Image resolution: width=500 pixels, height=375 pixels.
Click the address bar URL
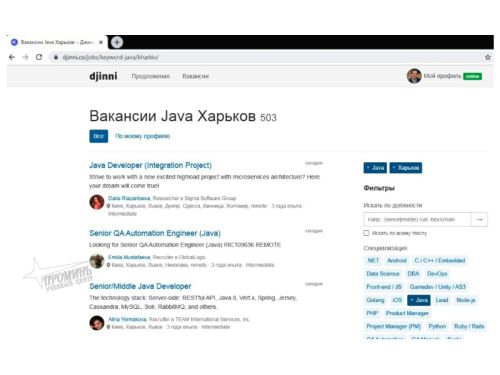(110, 57)
